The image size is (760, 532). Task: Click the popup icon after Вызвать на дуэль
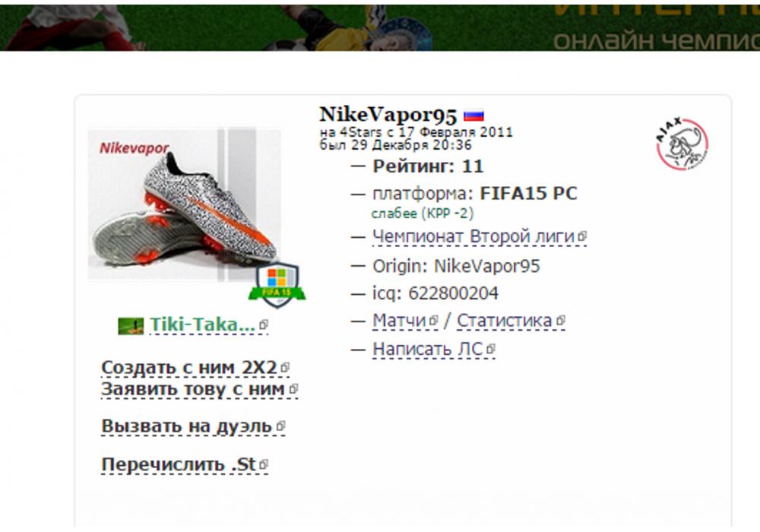[x=280, y=426]
